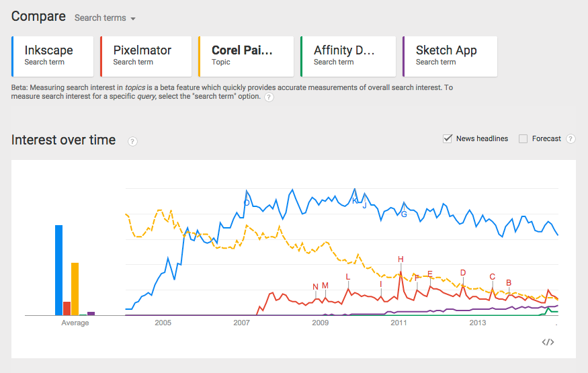Click the embed code icon below chart
The width and height of the screenshot is (588, 373).
click(548, 342)
